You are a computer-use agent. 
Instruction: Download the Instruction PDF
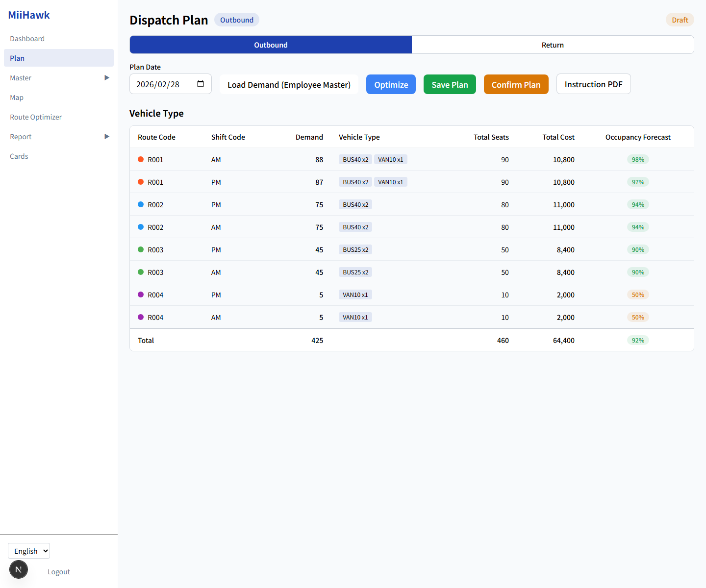[x=593, y=84]
